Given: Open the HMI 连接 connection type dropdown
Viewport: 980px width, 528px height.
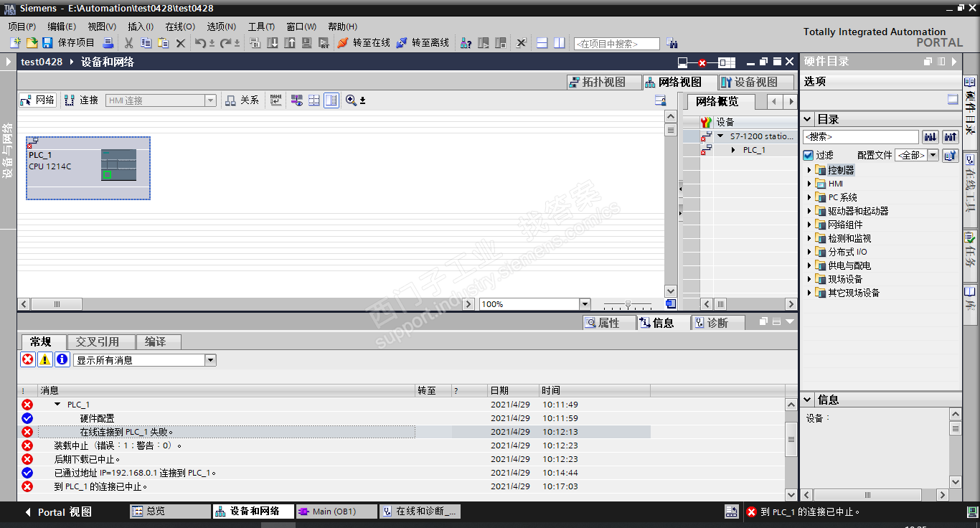Looking at the screenshot, I should click(210, 100).
